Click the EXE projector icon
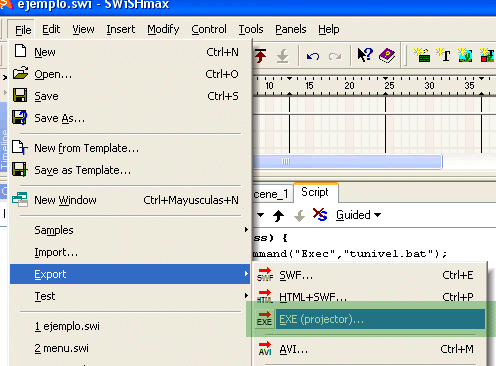The height and width of the screenshot is (366, 496). pos(265,319)
